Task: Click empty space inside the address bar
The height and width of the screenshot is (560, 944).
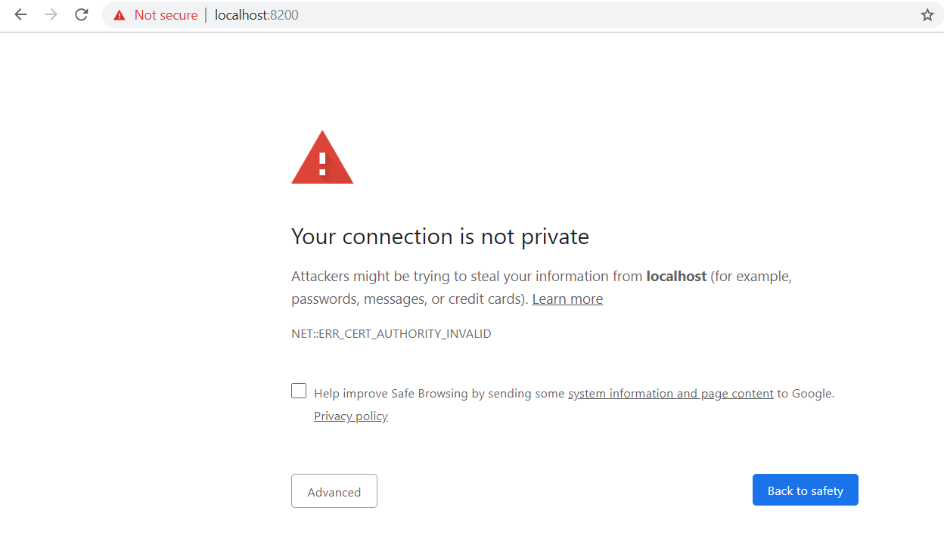Action: click(605, 15)
